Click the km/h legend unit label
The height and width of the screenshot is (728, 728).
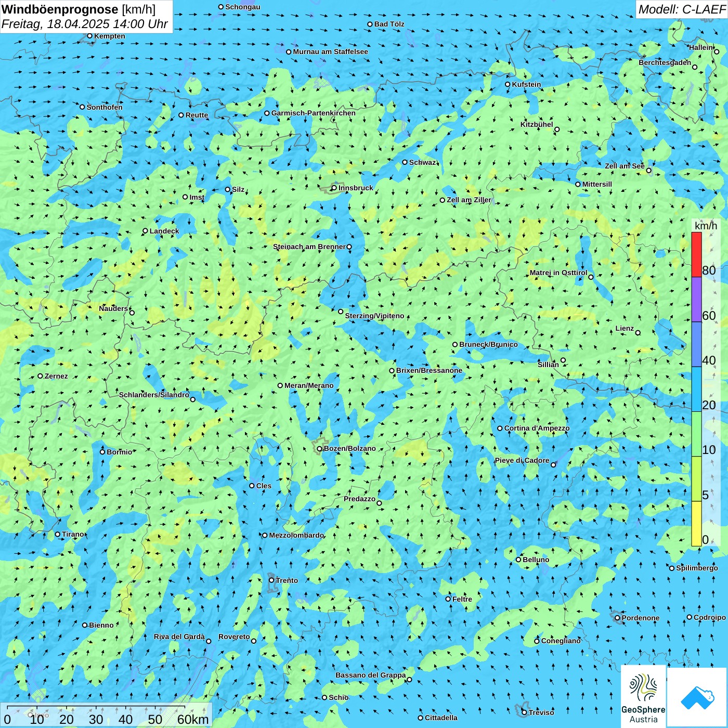pos(706,226)
